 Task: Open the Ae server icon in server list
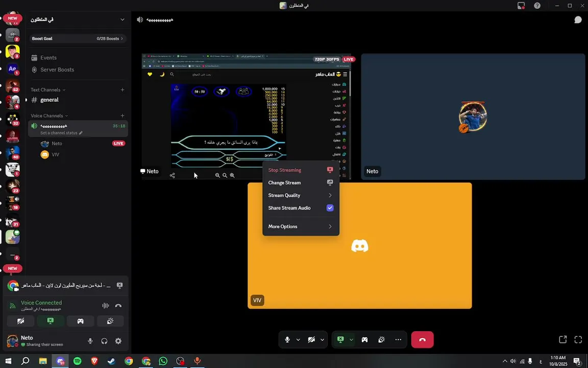(12, 68)
